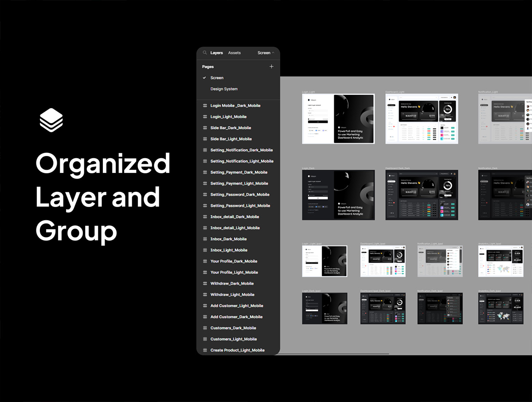The height and width of the screenshot is (402, 532).
Task: Click the add page plus icon
Action: tap(271, 66)
